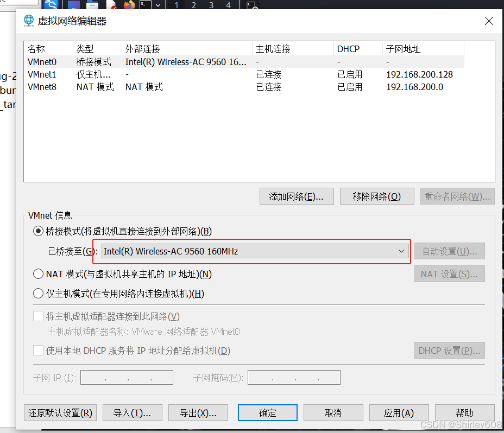Launch Firefox from the Kali panel

tap(129, 4)
